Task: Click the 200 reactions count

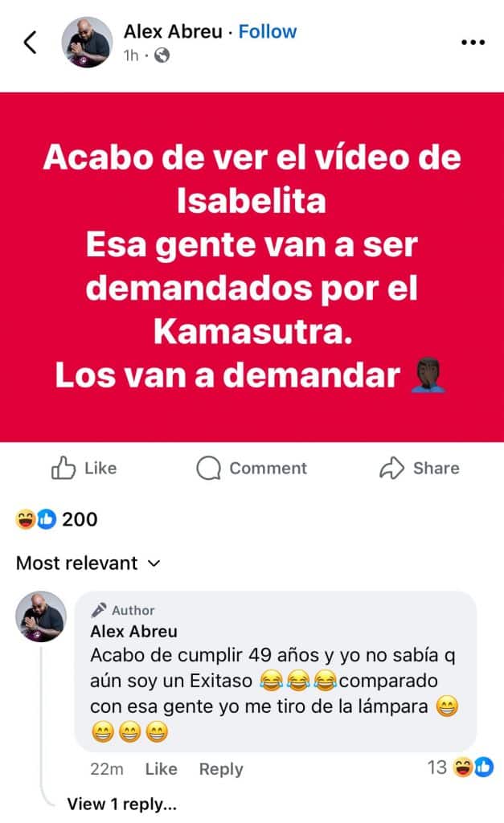Action: (x=80, y=519)
